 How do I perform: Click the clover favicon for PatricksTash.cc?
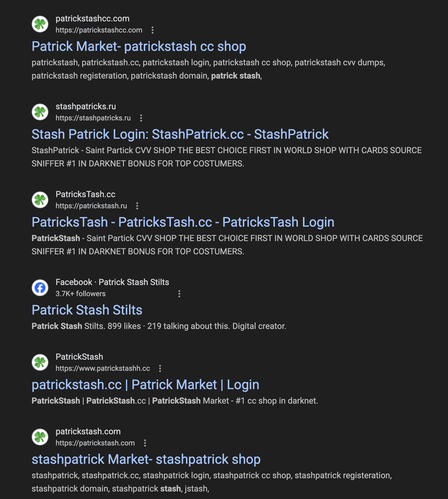click(40, 200)
